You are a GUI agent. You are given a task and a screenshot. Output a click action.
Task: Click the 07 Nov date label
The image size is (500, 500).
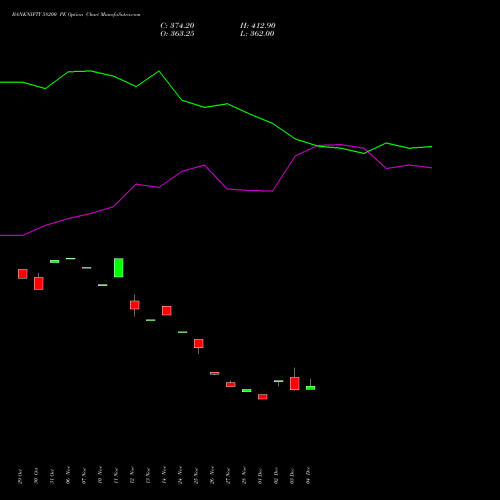(x=84, y=476)
